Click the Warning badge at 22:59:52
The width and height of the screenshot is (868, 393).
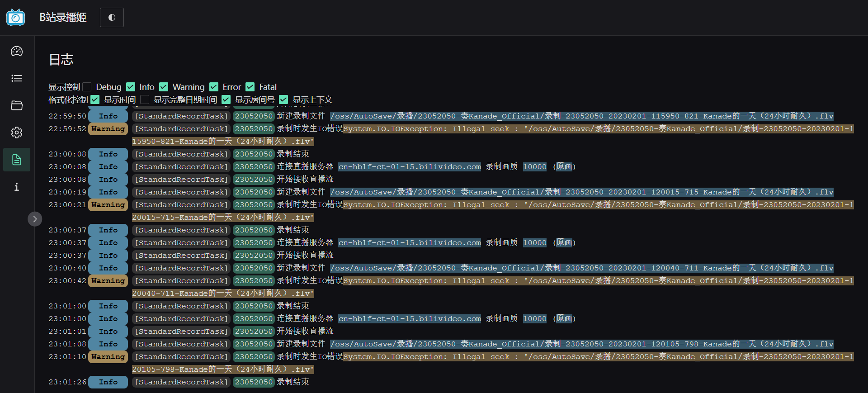(108, 129)
